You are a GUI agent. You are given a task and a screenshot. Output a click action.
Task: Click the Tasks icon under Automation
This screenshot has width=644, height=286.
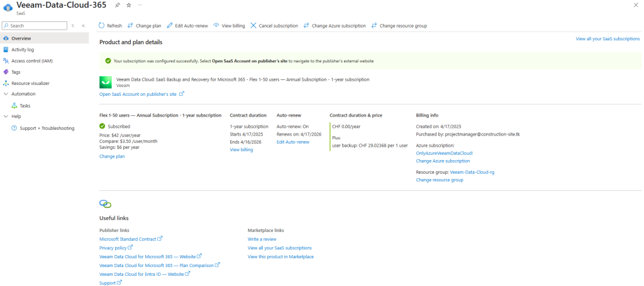pyautogui.click(x=14, y=106)
